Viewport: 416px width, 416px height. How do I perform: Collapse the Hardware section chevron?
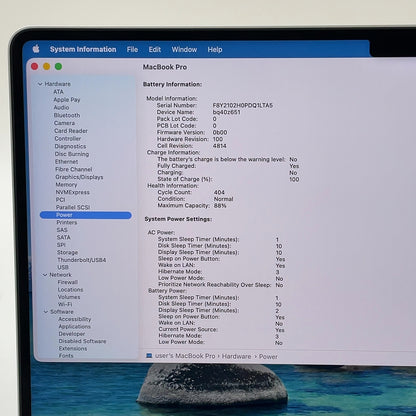[40, 84]
